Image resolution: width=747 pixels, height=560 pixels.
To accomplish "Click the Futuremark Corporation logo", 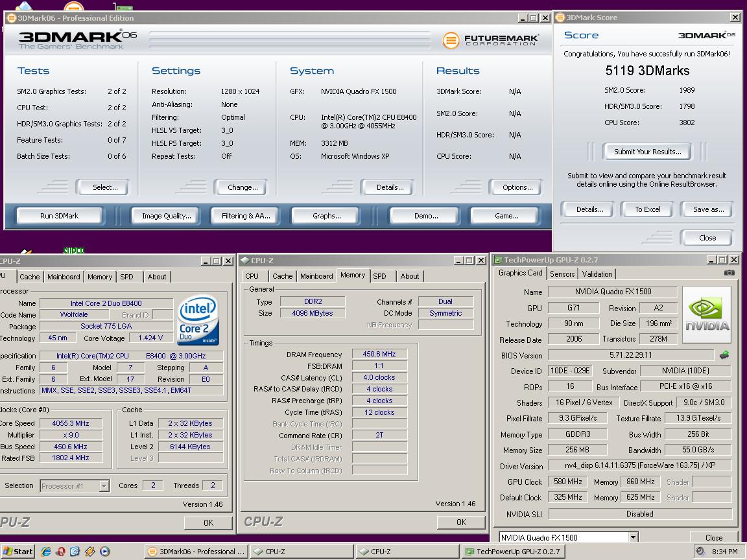I will pyautogui.click(x=490, y=40).
